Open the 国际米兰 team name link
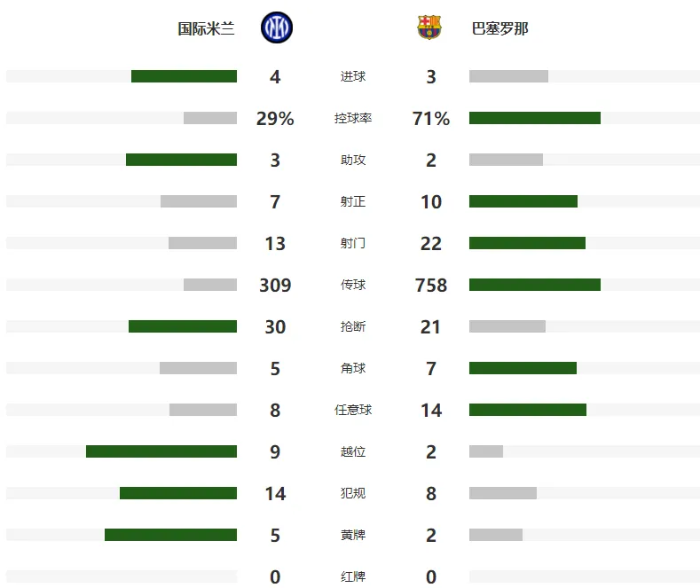The width and height of the screenshot is (700, 588). point(206,28)
